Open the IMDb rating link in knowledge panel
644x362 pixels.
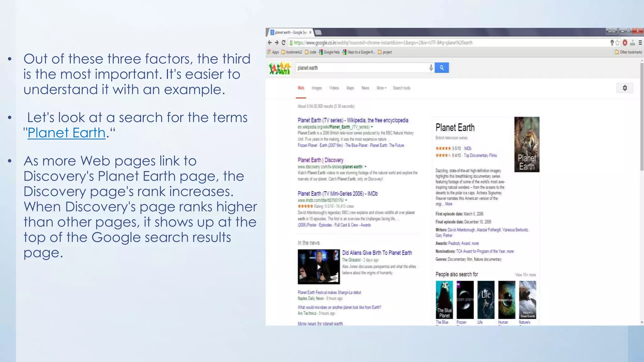(468, 148)
